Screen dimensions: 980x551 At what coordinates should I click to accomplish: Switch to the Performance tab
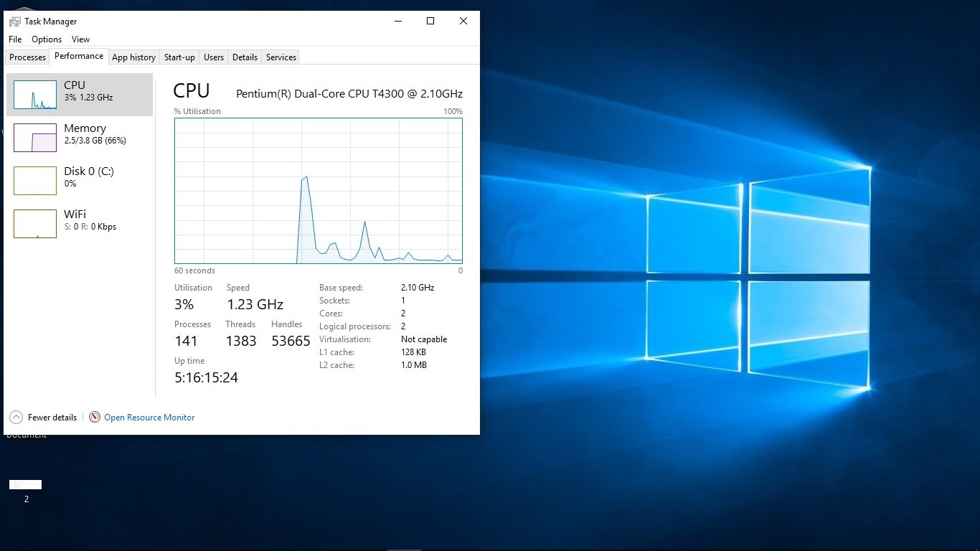coord(79,56)
